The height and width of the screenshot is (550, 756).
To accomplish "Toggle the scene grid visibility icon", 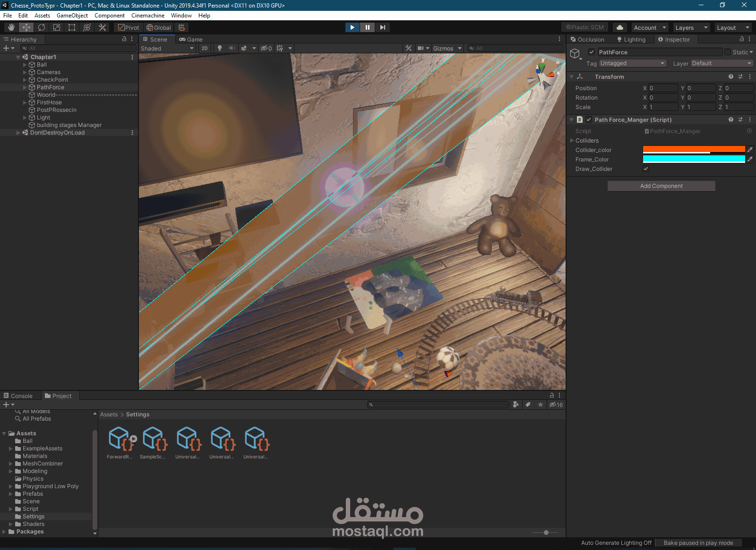I will (x=280, y=48).
